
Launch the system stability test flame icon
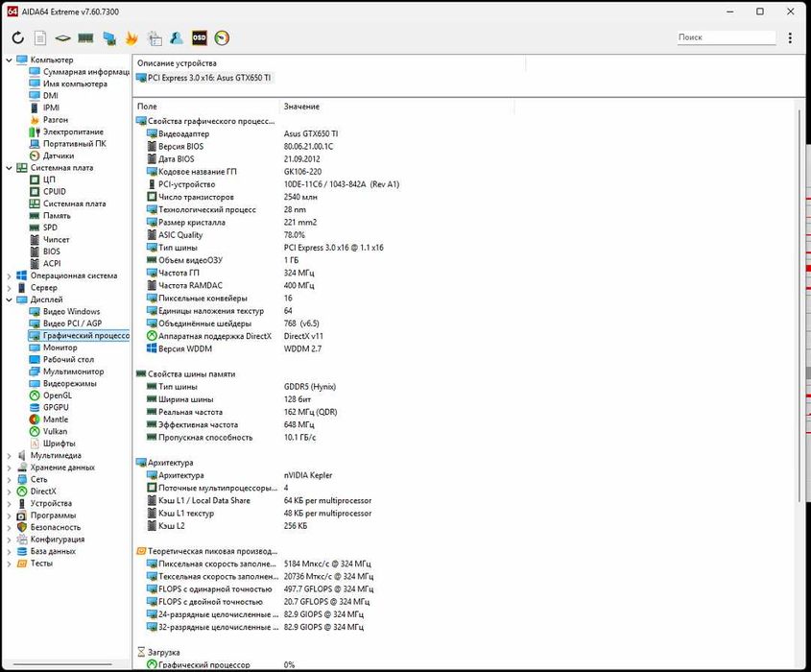click(131, 37)
